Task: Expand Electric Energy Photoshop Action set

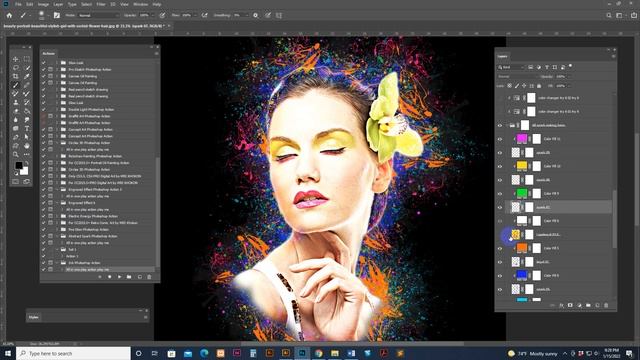Action: coord(57,216)
